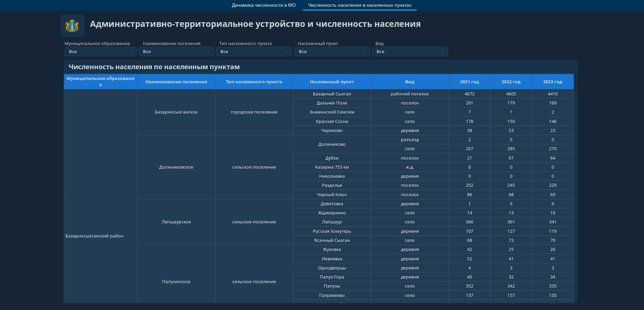Click the table vertical scrollbar
The image size is (644, 310).
576,83
